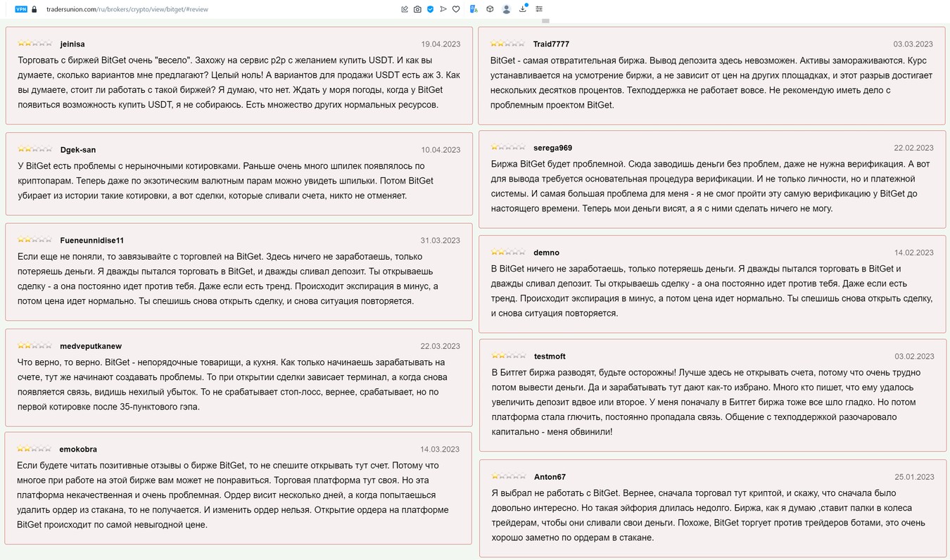Click the star rating on serega969's review
This screenshot has height=560, width=950.
coord(508,147)
